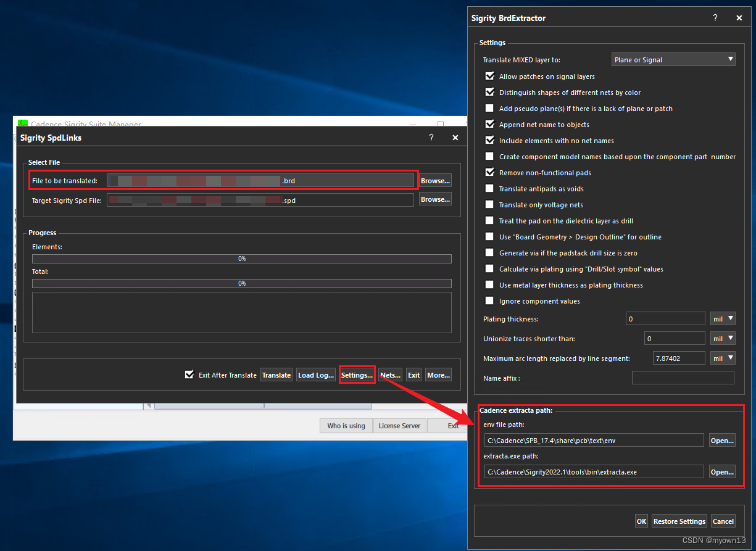Toggle Allow patches on signal layers
Image resolution: width=756 pixels, height=551 pixels.
490,77
